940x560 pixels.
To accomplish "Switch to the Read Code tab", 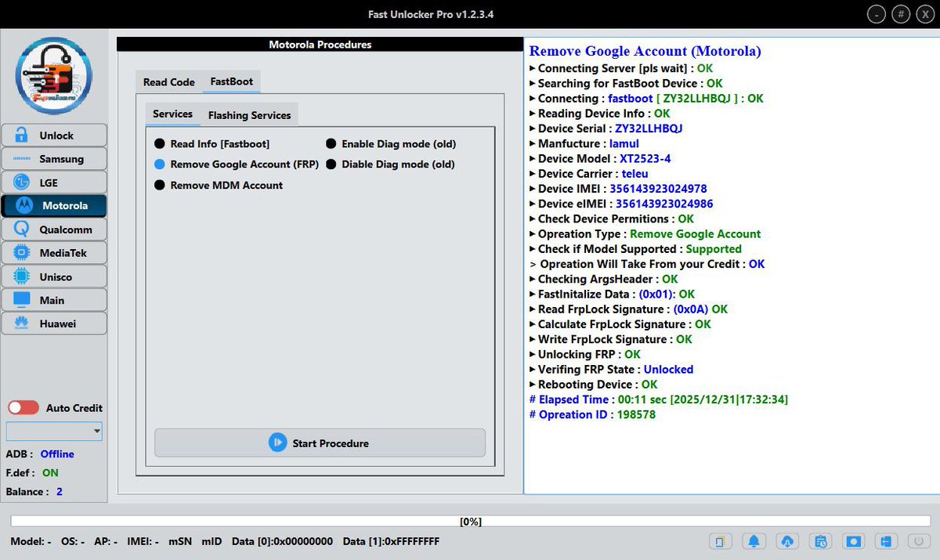I will 169,82.
